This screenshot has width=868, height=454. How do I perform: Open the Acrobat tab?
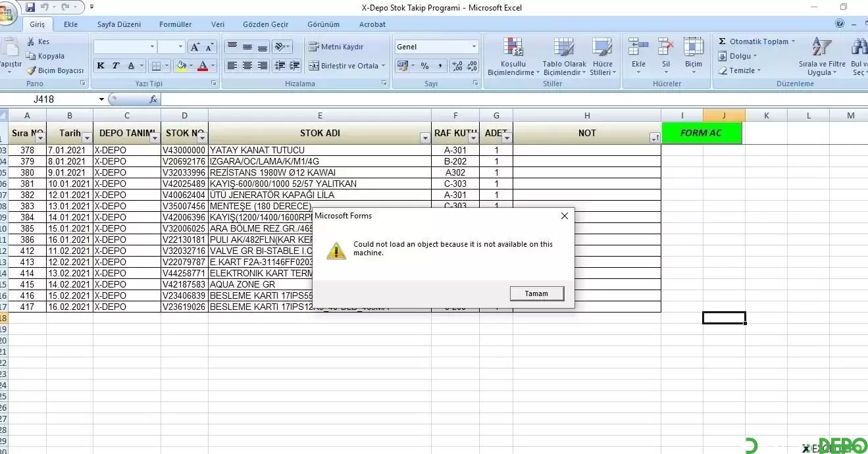point(372,24)
